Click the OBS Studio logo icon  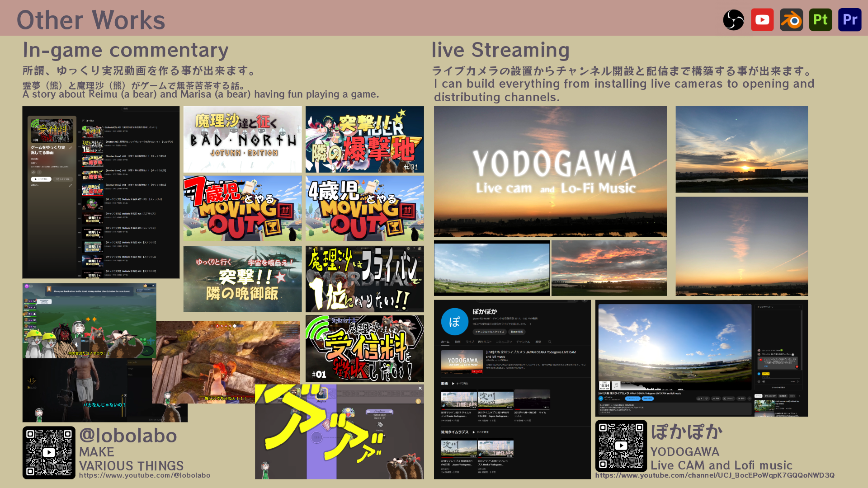tap(733, 20)
